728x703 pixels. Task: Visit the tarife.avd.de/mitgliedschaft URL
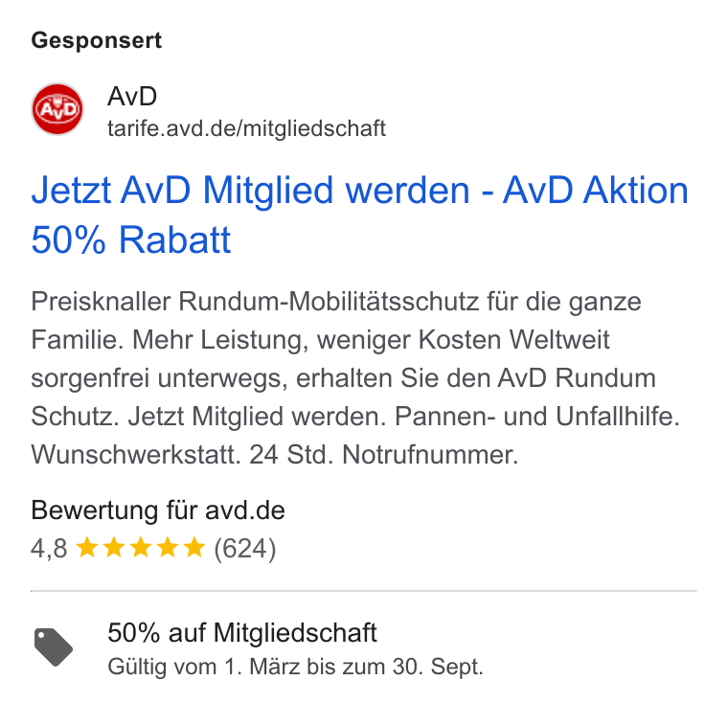coord(246,128)
